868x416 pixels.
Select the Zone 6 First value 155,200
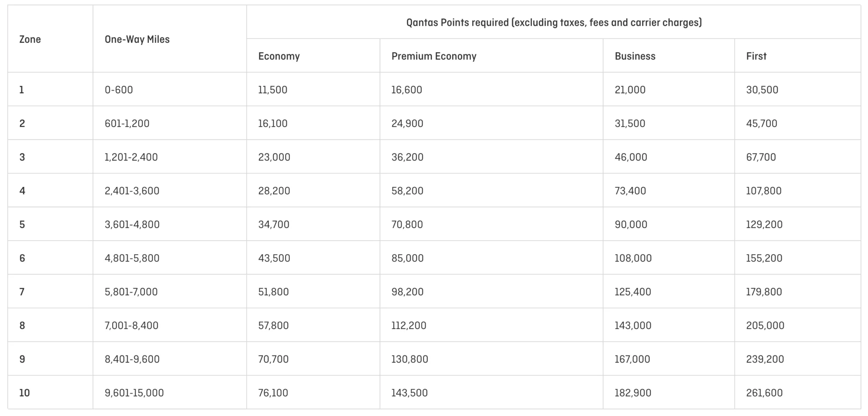[764, 258]
